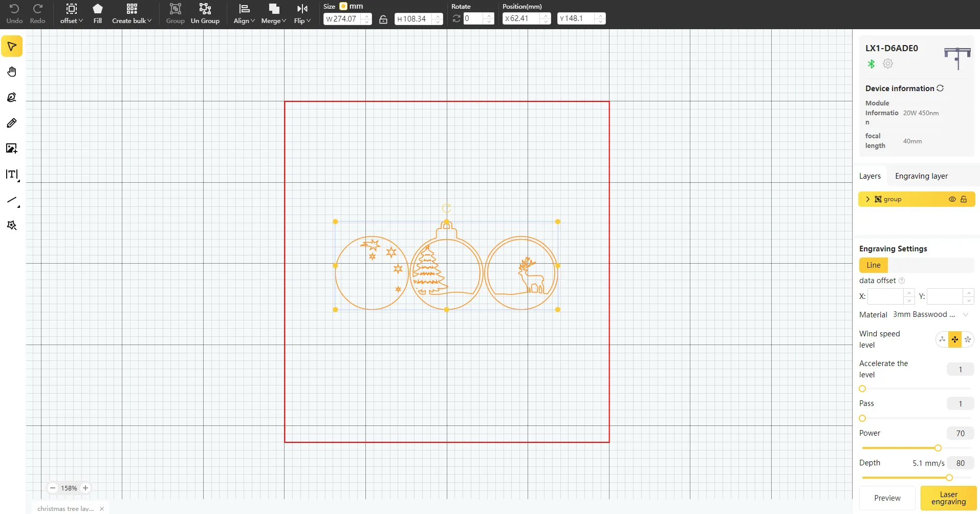Click the Pass value box
Screen dimensions: 980x514
pyautogui.click(x=960, y=403)
